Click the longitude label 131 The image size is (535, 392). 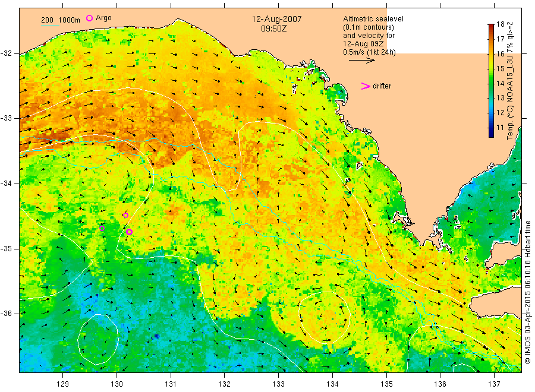click(x=171, y=384)
